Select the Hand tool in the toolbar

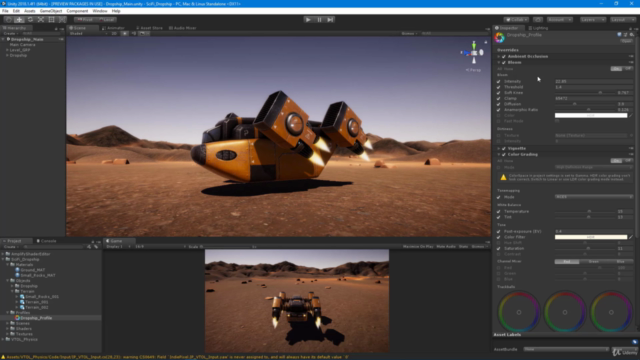coord(9,20)
